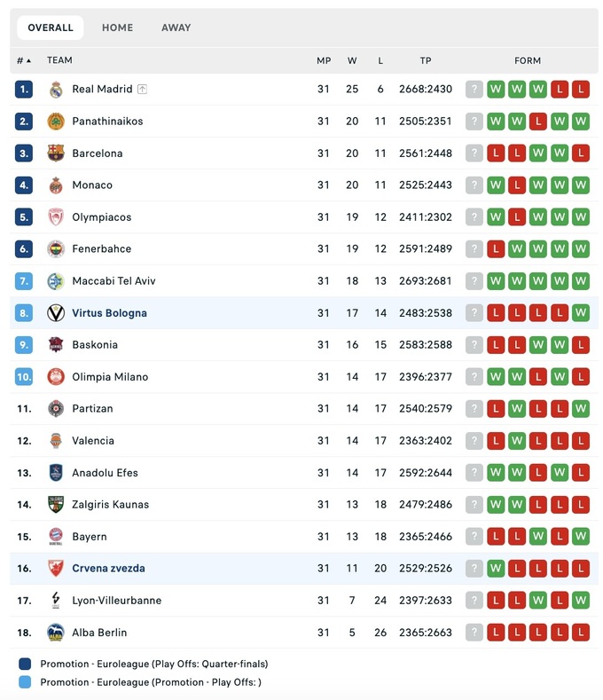Screen dimensions: 603x700
Task: Click the promotion arrow icon beside Real Madrid
Action: 142,90
